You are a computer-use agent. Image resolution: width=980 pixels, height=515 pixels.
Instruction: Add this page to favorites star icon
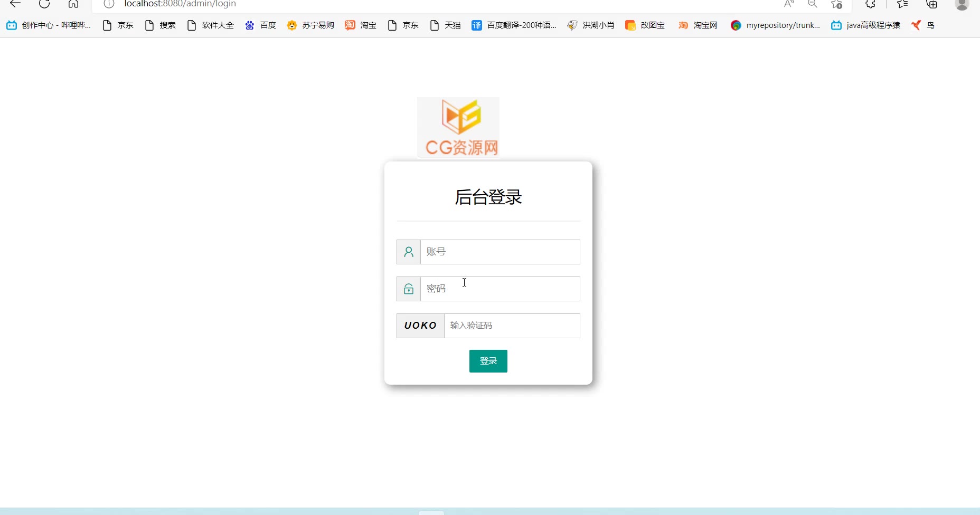[x=836, y=4]
